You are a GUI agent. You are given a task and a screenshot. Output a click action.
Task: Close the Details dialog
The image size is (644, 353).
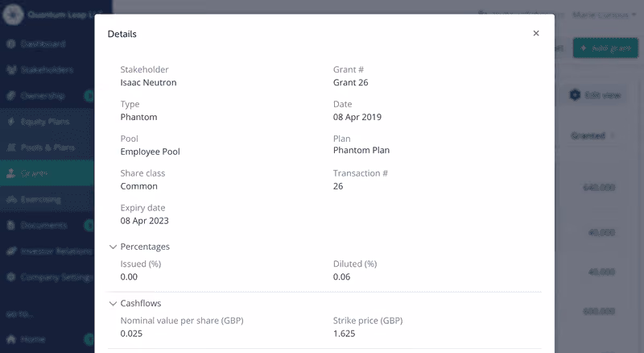[x=536, y=33]
